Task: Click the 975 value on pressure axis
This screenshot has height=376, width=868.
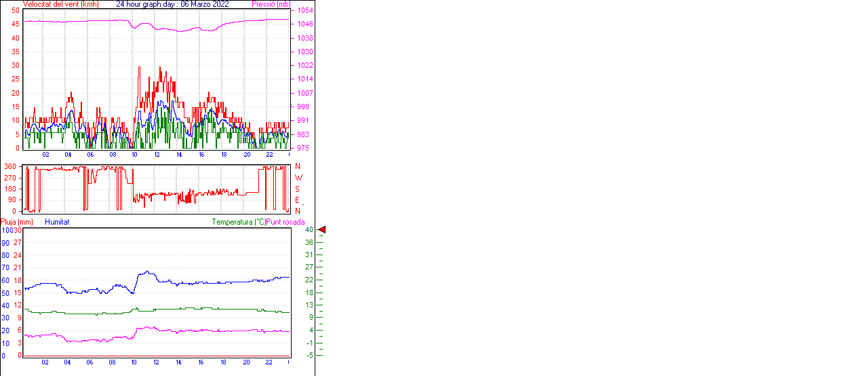Action: tap(304, 148)
